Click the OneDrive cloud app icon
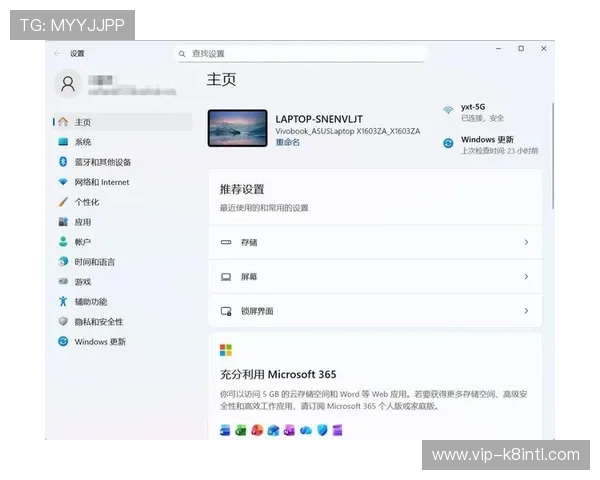This screenshot has height=480, width=600. (x=306, y=431)
